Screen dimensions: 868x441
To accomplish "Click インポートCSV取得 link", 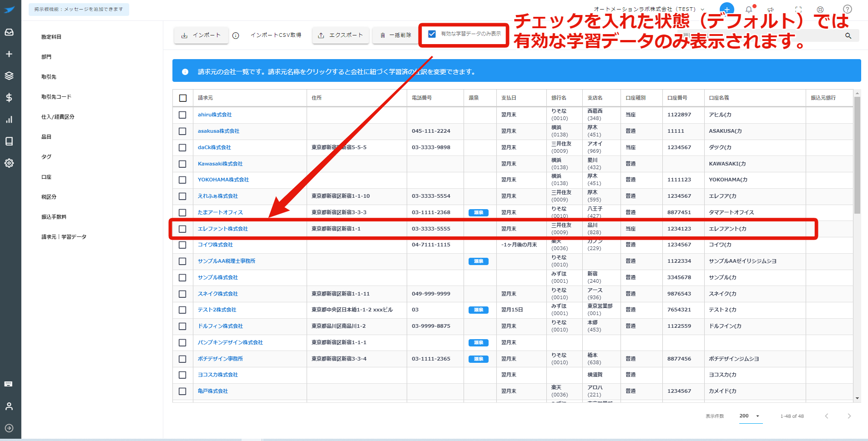I will tap(276, 35).
